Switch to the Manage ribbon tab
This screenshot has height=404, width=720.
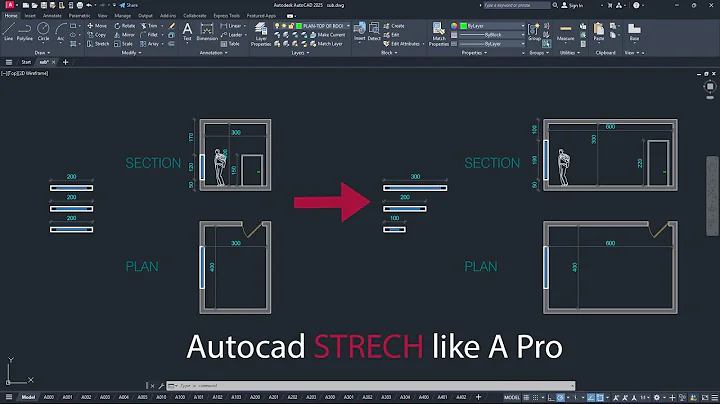tap(123, 16)
